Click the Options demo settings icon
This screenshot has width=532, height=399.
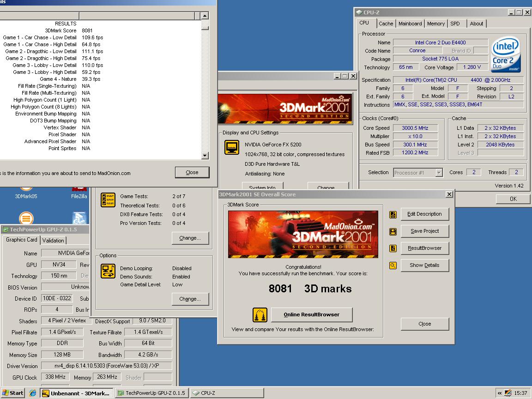[108, 271]
